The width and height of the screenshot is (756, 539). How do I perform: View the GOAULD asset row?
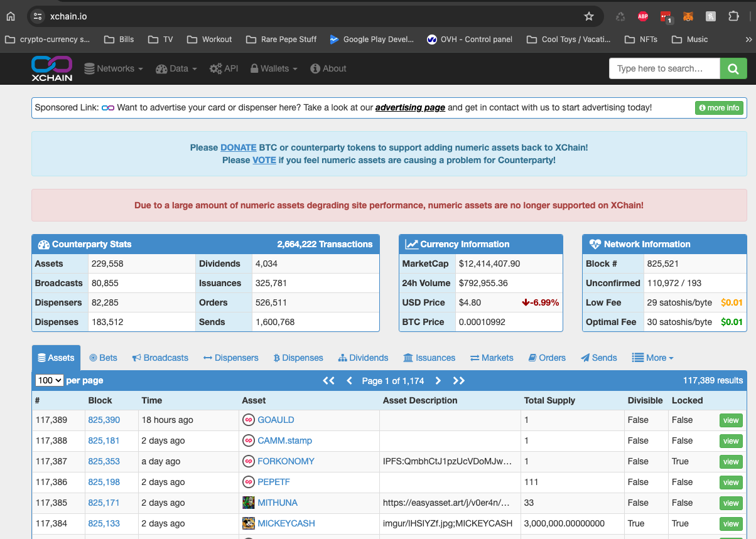731,420
